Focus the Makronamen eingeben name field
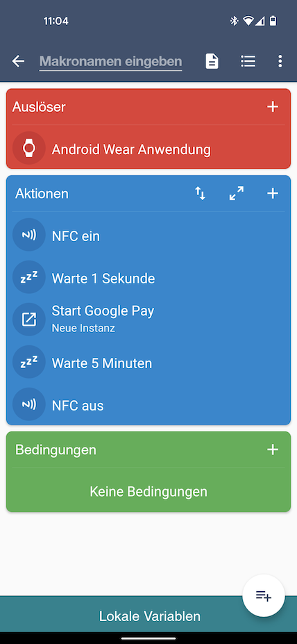297x644 pixels. coord(111,62)
